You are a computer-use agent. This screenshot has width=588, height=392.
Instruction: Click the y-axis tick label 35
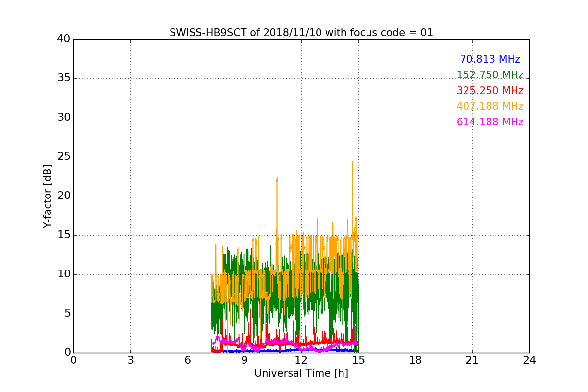[x=64, y=78]
